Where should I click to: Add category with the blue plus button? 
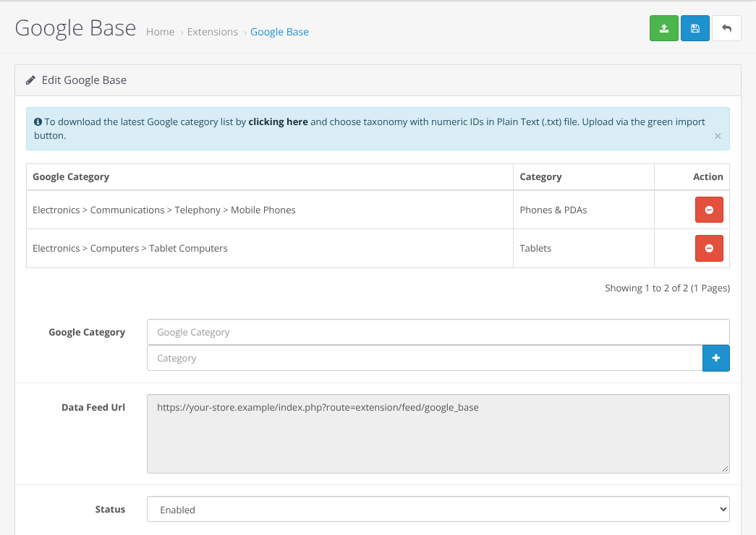click(715, 358)
